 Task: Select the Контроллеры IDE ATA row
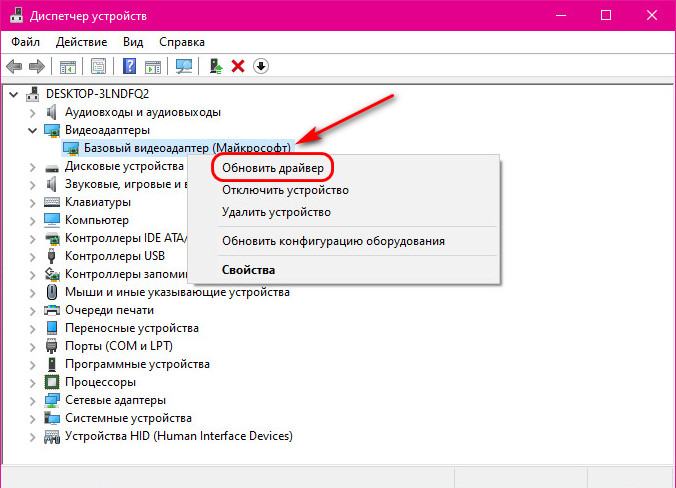[116, 238]
